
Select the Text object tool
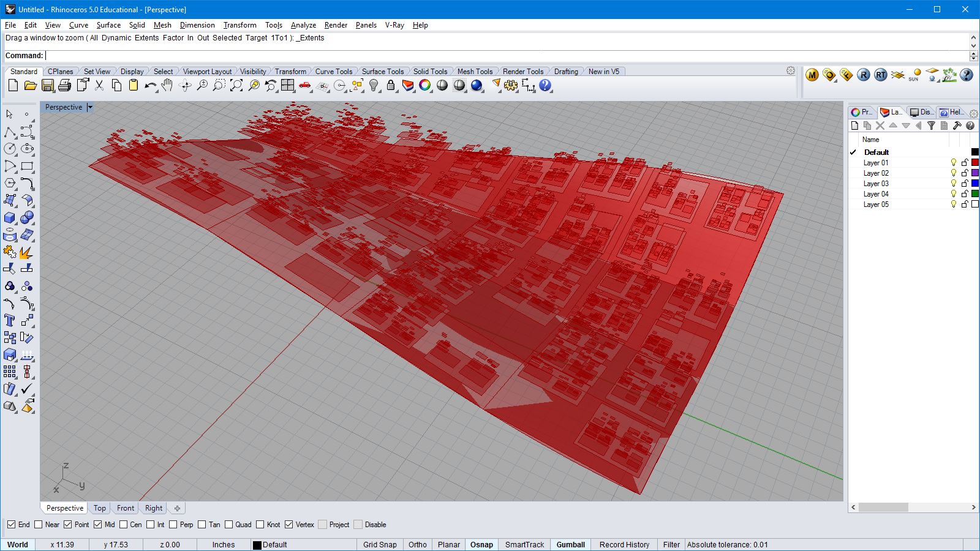click(10, 321)
